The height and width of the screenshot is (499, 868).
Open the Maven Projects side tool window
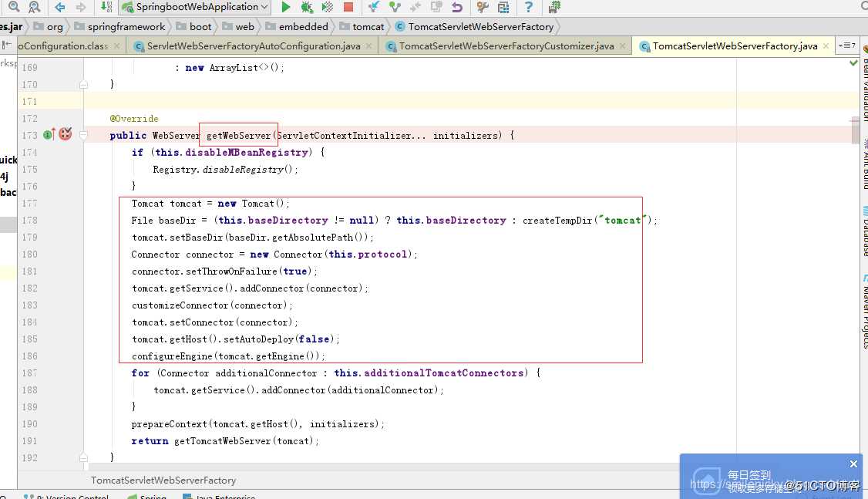[863, 311]
